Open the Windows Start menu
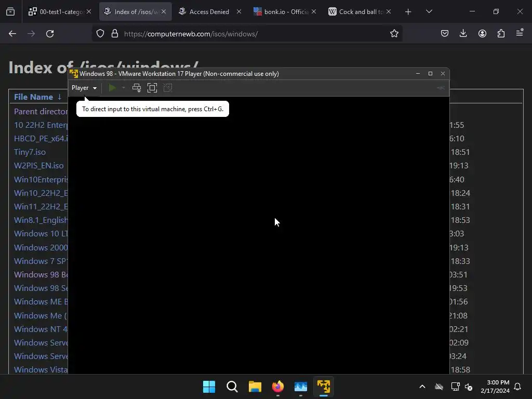 [209, 387]
